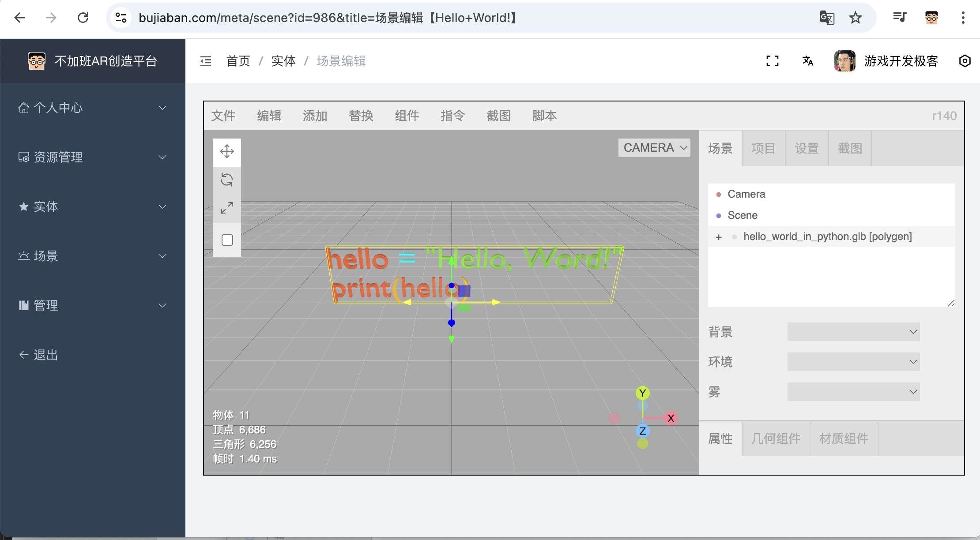Expand the 个人中心 sidebar menu
This screenshot has height=540, width=980.
(93, 108)
